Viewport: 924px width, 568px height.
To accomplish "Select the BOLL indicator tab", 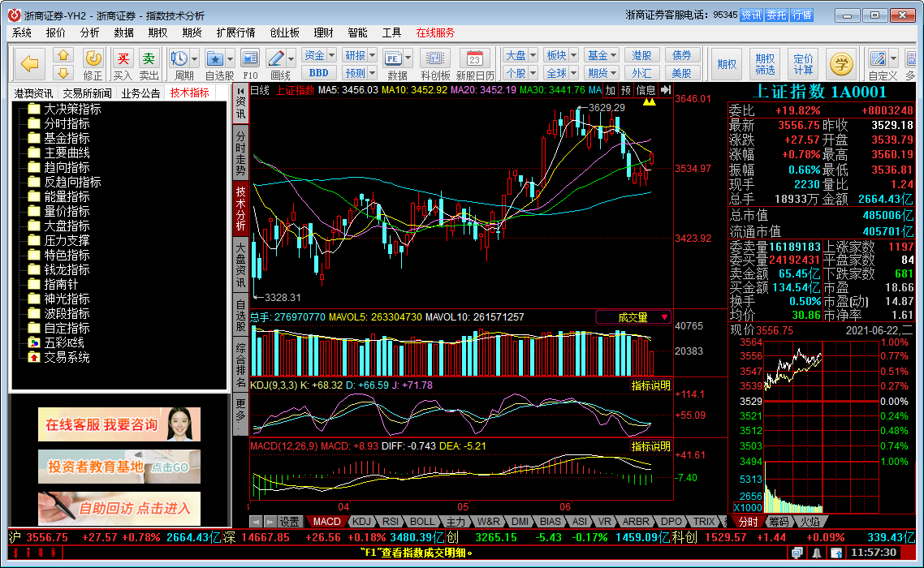I will (x=422, y=522).
